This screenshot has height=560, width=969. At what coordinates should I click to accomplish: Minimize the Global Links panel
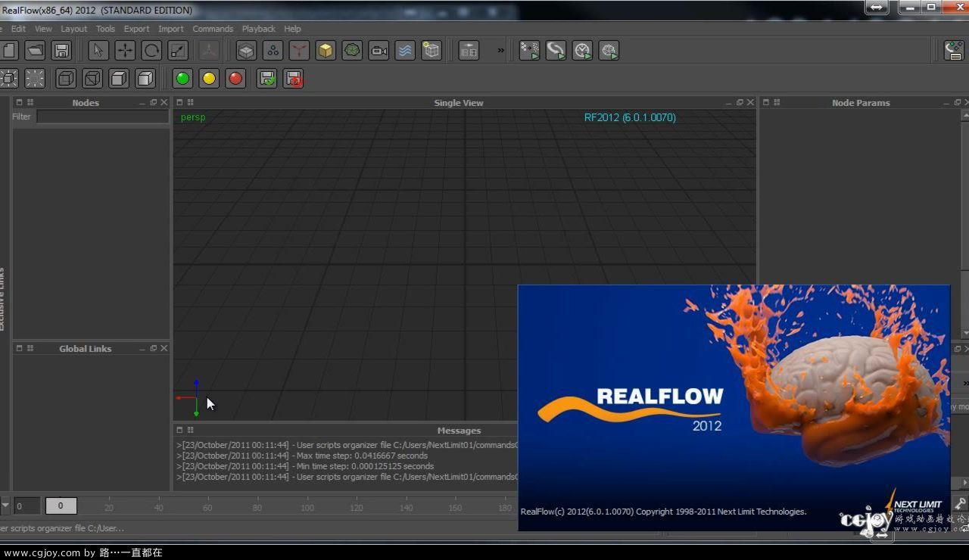pyautogui.click(x=142, y=349)
